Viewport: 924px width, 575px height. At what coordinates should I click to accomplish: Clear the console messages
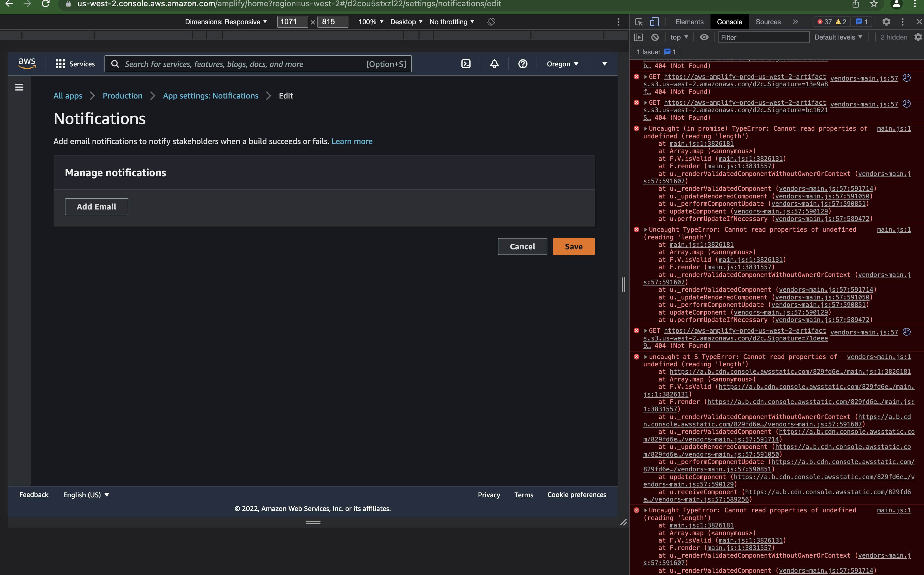pos(655,37)
